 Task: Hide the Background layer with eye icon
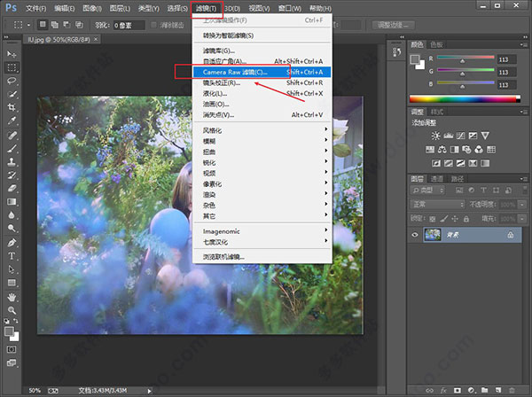click(415, 235)
